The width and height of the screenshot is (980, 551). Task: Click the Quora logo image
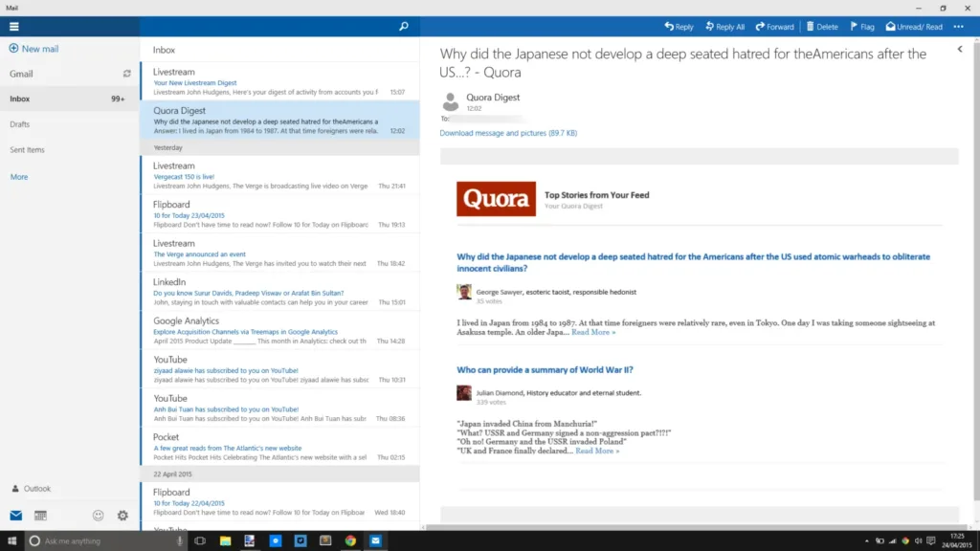(496, 199)
